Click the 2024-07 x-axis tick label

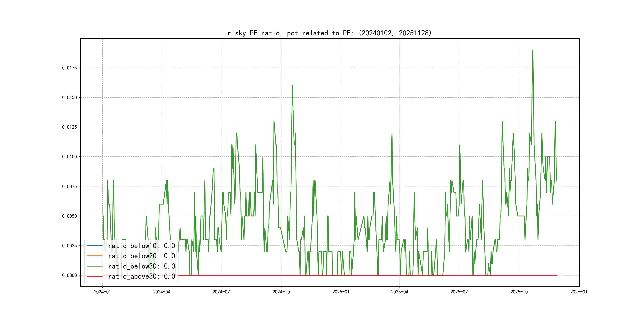point(221,292)
